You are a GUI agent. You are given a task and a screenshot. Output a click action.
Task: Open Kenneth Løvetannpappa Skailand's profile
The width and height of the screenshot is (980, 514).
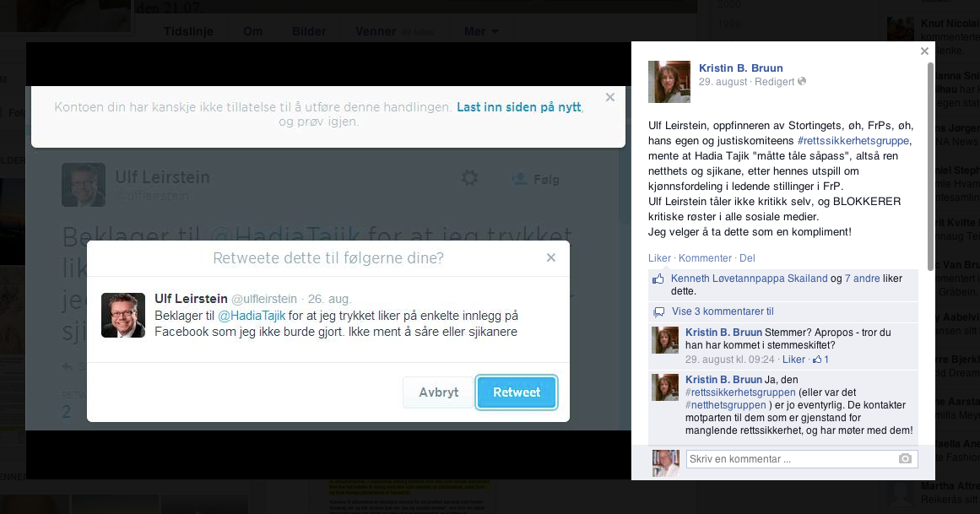point(749,279)
